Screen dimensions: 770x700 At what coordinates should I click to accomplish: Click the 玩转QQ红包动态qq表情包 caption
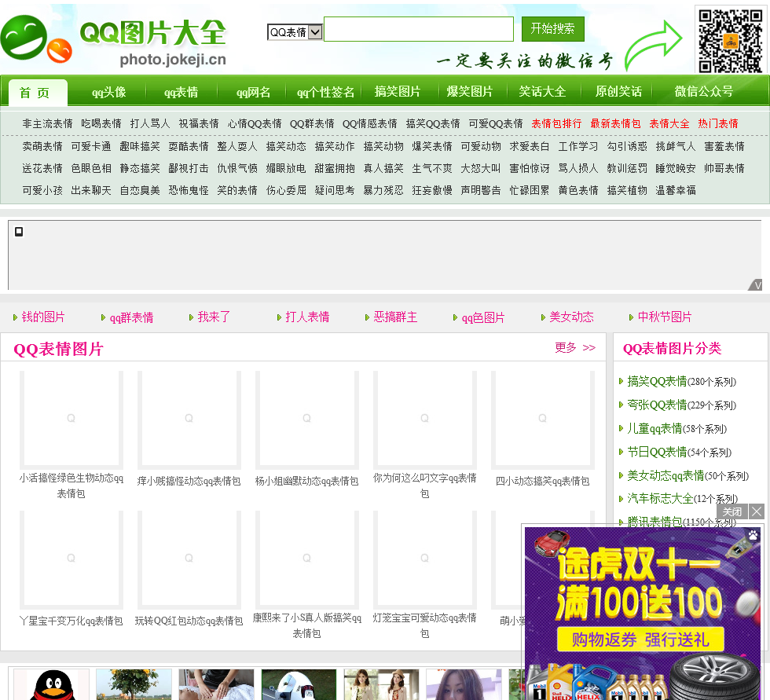point(189,621)
